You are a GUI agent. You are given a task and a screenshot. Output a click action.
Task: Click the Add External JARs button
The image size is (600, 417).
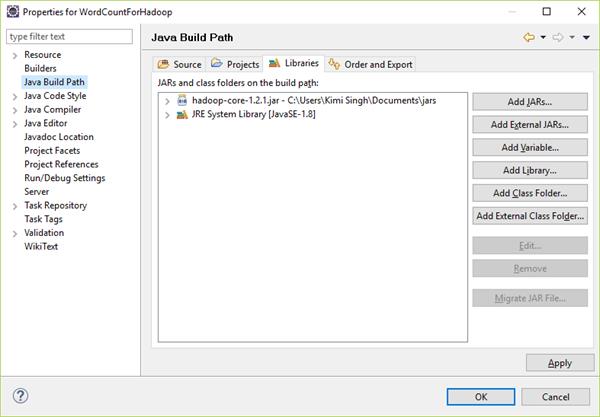click(x=529, y=125)
